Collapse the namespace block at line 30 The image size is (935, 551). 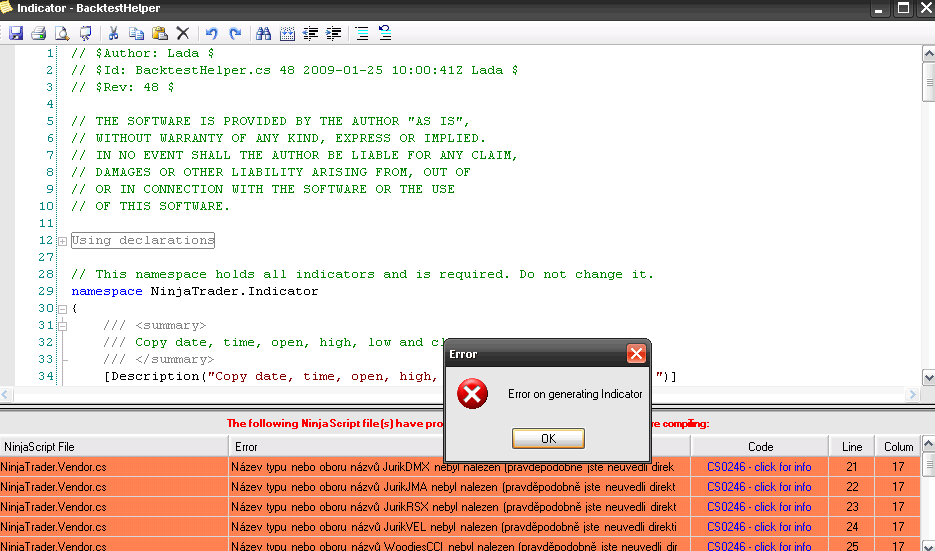click(63, 309)
